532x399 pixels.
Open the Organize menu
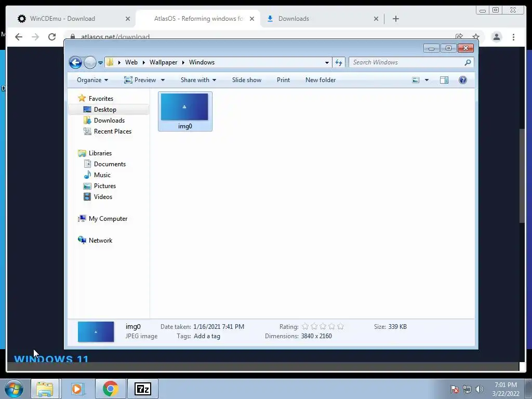coord(92,80)
